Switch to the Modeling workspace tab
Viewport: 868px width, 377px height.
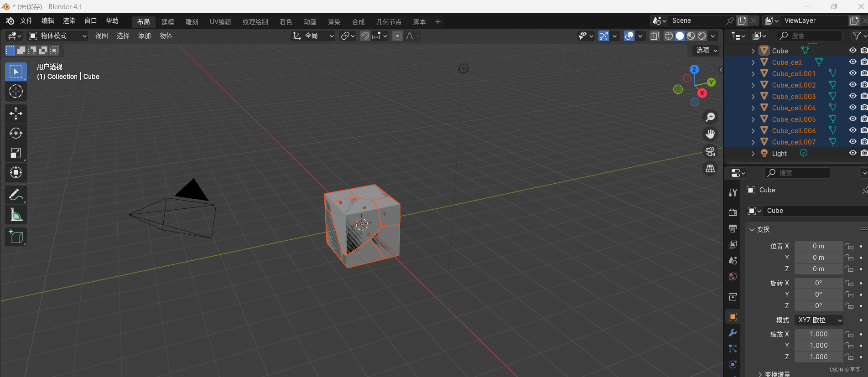pos(168,22)
